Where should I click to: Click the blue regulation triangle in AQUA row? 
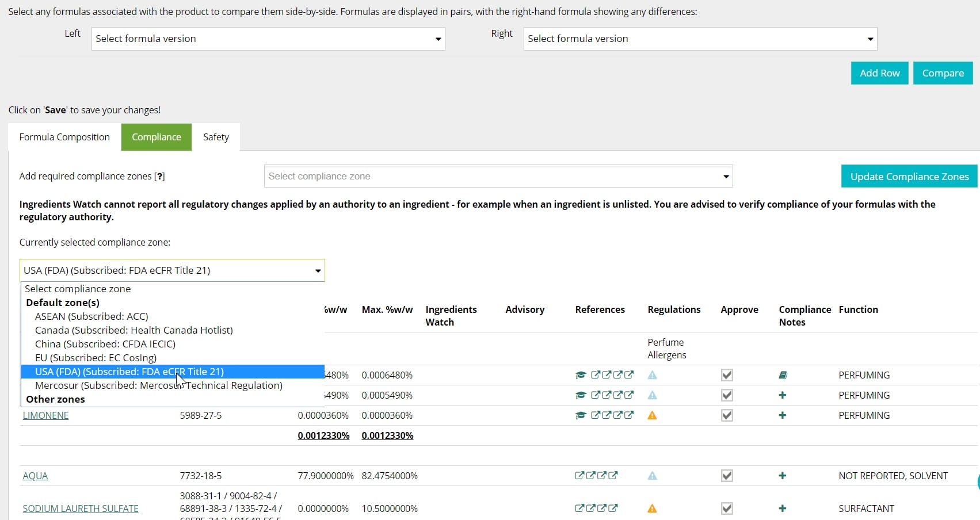tap(652, 476)
